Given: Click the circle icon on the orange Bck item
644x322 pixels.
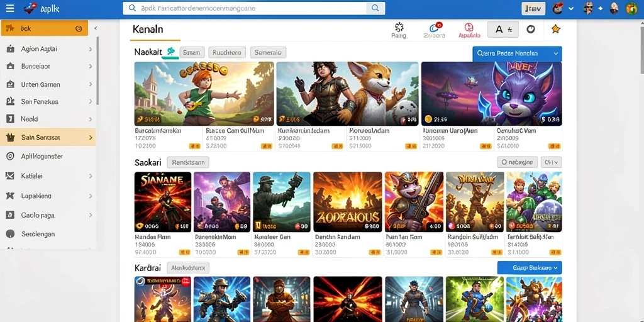Looking at the screenshot, I should (79, 29).
